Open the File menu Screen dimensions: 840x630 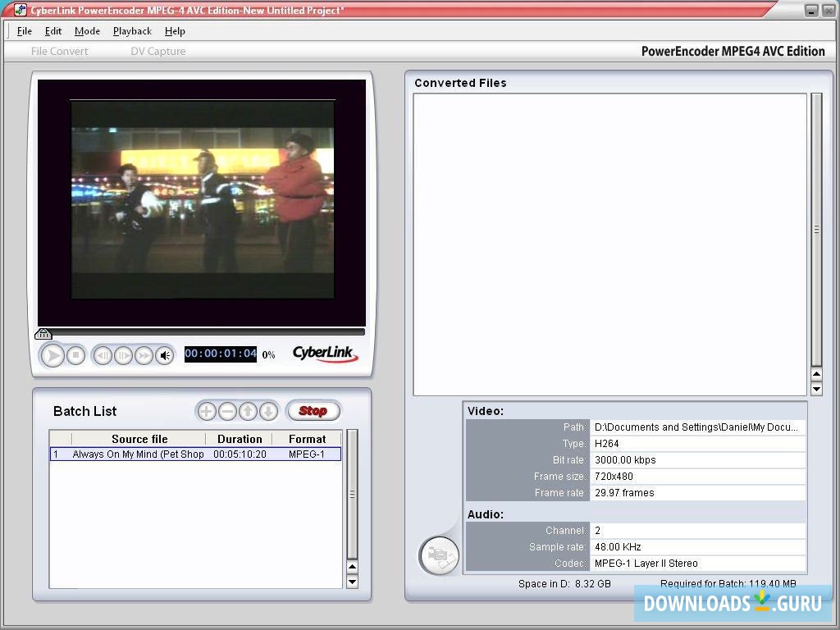(x=24, y=31)
